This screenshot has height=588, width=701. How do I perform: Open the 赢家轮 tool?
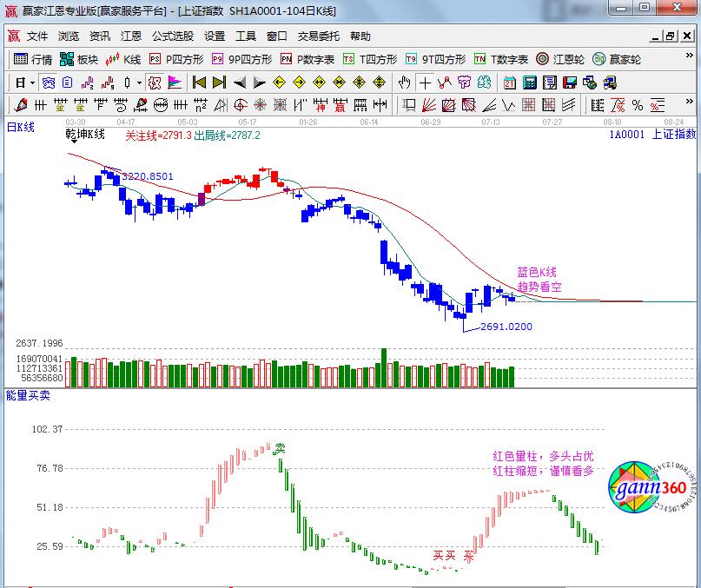(617, 59)
